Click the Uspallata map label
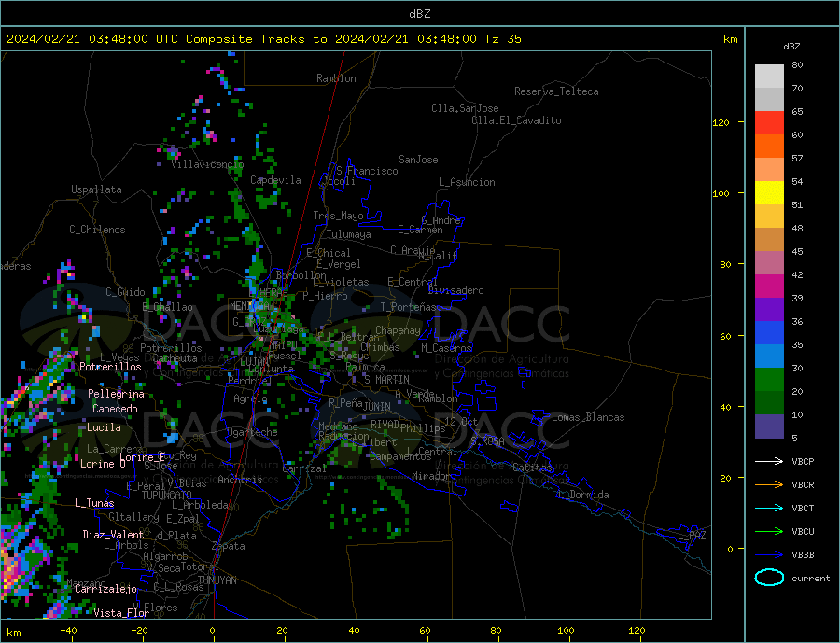 point(96,189)
